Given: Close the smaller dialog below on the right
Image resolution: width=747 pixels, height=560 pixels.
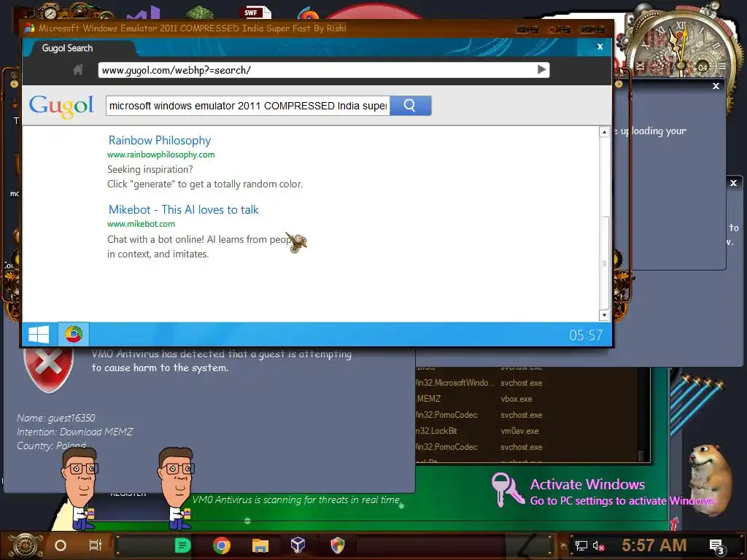Looking at the screenshot, I should coord(734,183).
